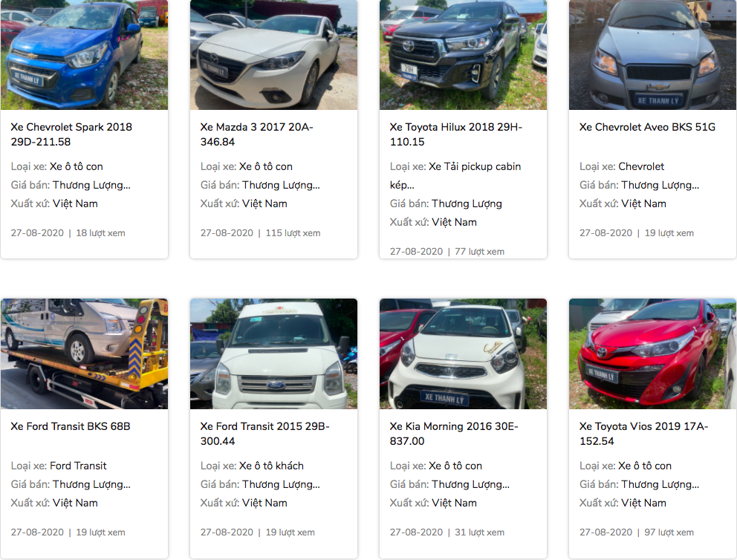
Task: Open listing title Xe Kia Morning 2016 30E-837.00
Action: (454, 434)
